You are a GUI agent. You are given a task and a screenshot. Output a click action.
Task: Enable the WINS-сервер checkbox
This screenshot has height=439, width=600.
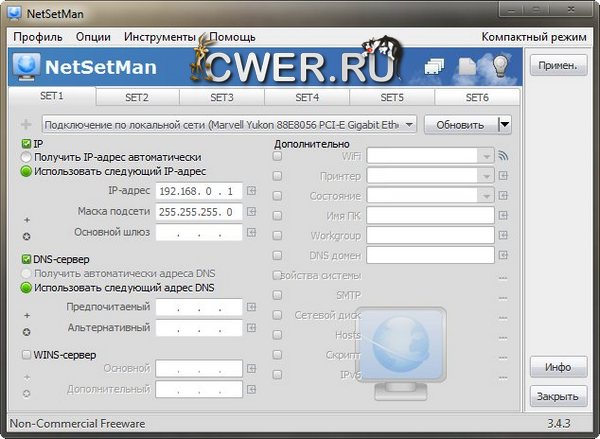pos(26,354)
